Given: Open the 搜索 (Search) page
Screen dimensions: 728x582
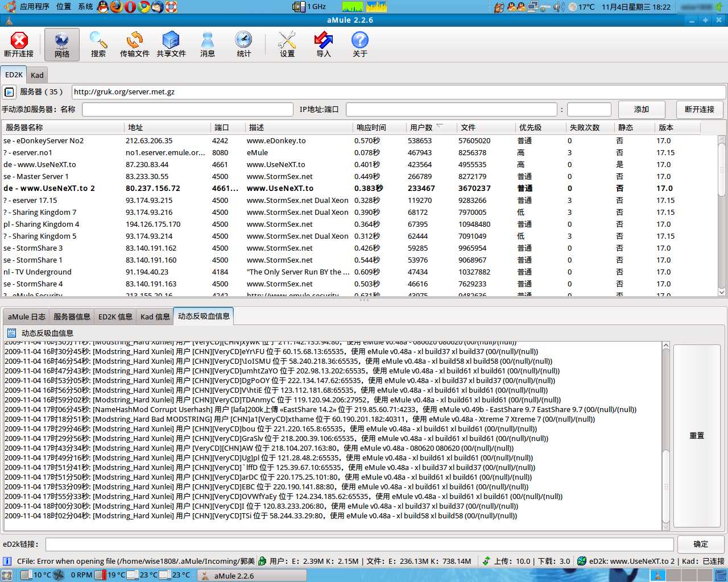Looking at the screenshot, I should [x=98, y=44].
